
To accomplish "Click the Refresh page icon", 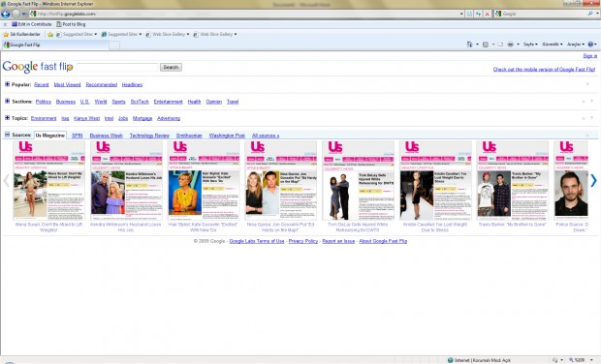I will [x=478, y=14].
